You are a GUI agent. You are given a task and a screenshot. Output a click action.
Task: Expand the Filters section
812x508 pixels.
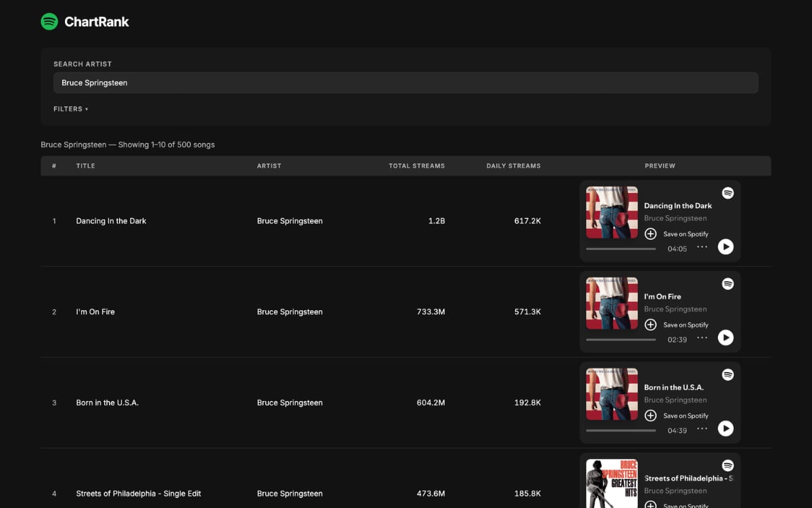(71, 109)
